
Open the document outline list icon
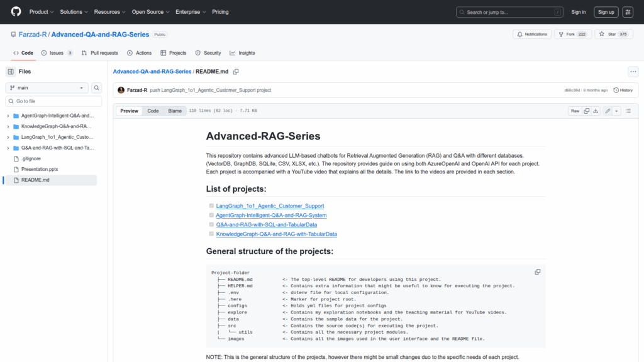628,111
